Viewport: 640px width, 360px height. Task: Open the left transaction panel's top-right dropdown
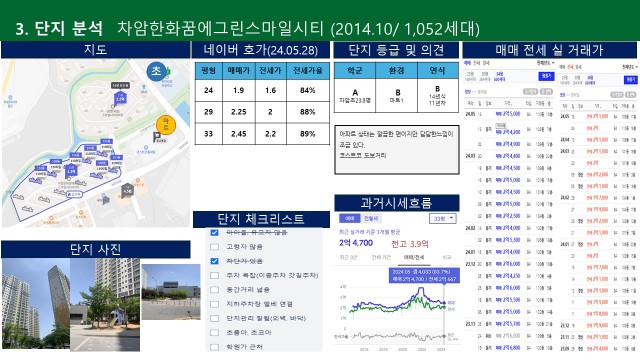tap(546, 63)
